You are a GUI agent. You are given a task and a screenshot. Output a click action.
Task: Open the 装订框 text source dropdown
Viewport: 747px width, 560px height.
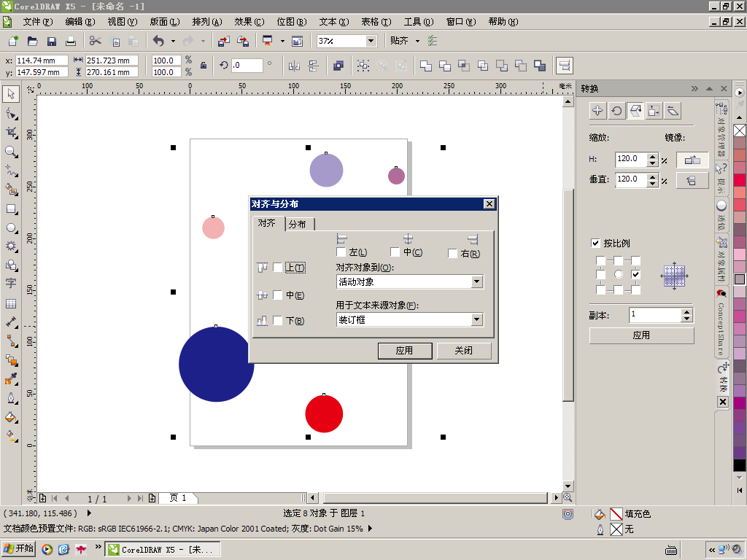pyautogui.click(x=477, y=320)
